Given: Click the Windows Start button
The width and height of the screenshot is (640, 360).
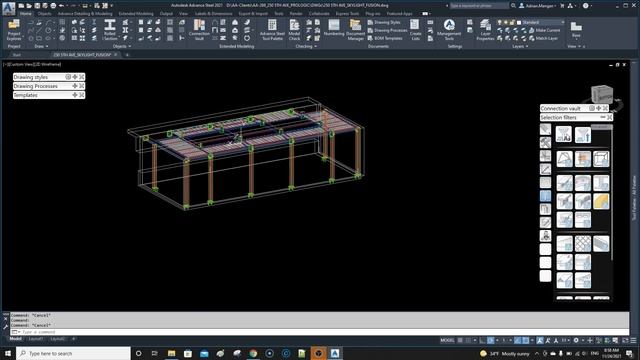Looking at the screenshot, I should click(8, 353).
